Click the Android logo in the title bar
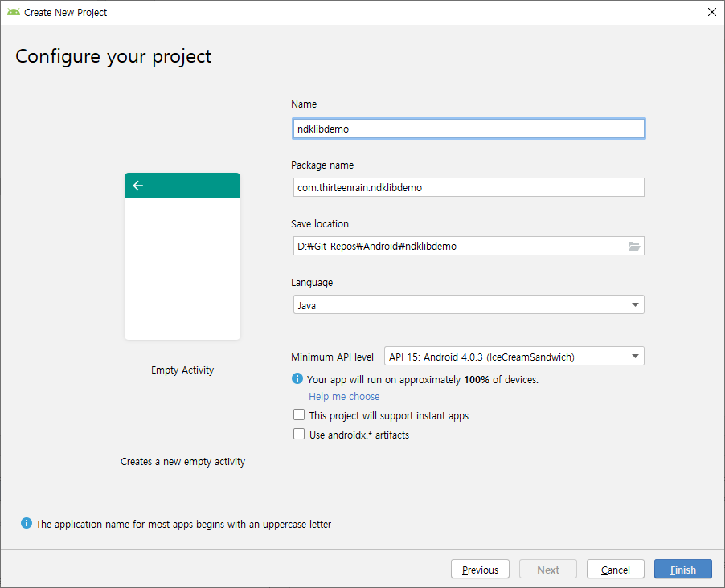This screenshot has width=725, height=588. click(x=14, y=12)
